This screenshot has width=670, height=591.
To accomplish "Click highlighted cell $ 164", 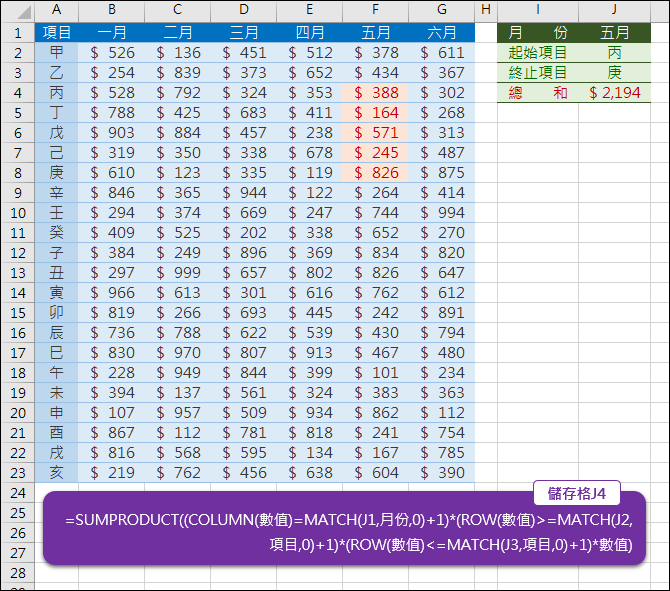I will 375,113.
